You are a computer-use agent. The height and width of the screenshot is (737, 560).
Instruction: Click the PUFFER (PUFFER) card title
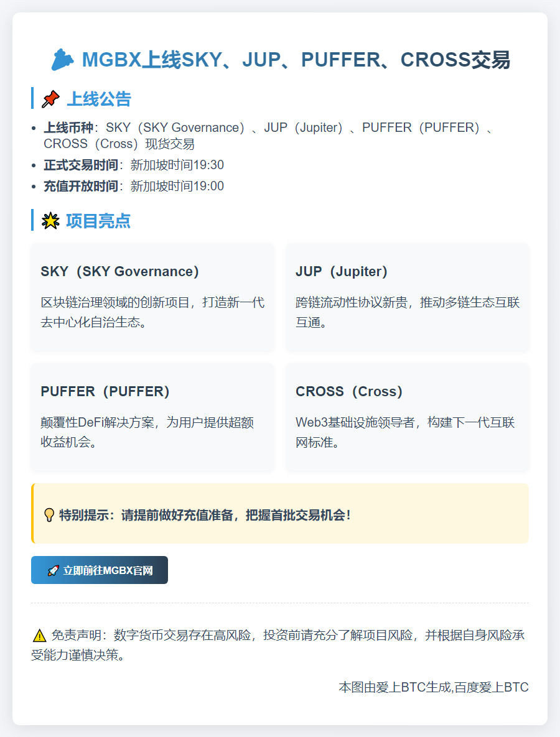(x=105, y=391)
